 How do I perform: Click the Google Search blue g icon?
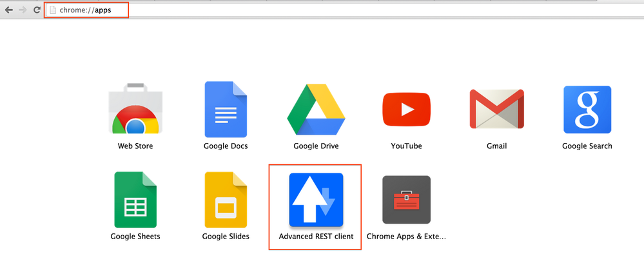click(x=587, y=109)
